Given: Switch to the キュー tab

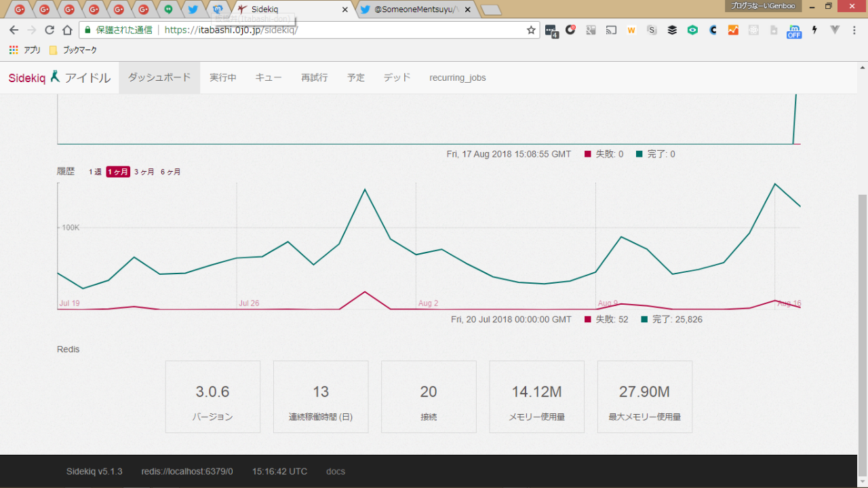Looking at the screenshot, I should 269,77.
